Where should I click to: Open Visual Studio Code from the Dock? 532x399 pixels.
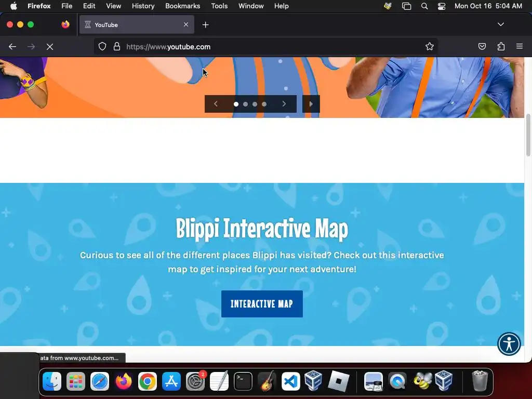click(291, 381)
